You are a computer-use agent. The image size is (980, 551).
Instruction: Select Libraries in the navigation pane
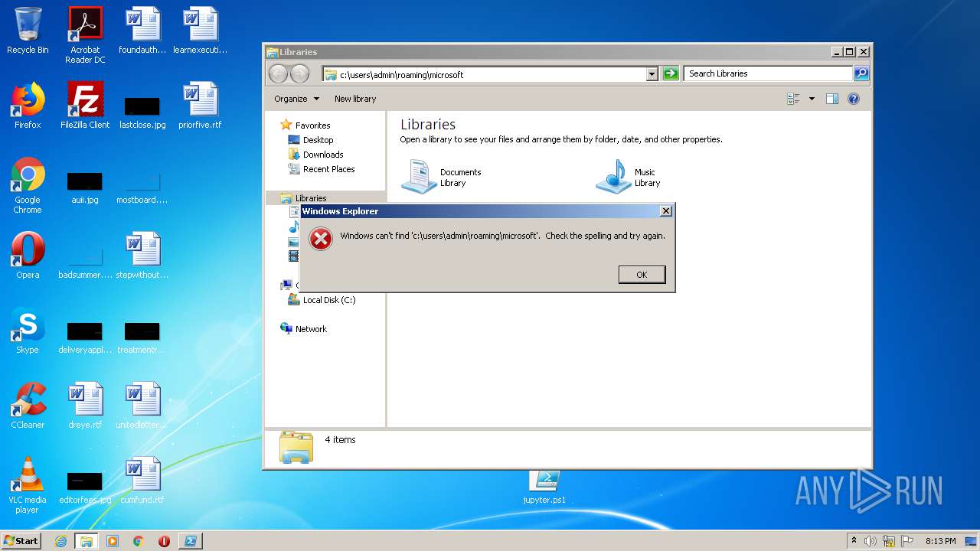click(304, 198)
